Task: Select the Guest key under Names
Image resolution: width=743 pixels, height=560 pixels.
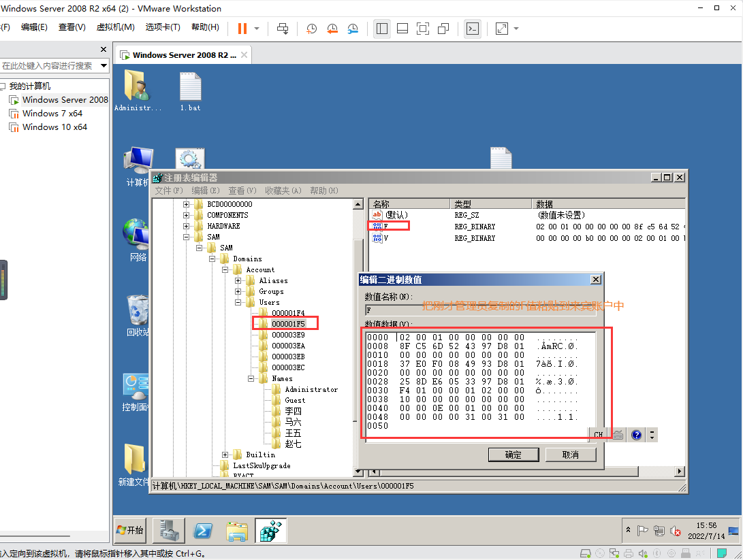Action: pos(295,401)
